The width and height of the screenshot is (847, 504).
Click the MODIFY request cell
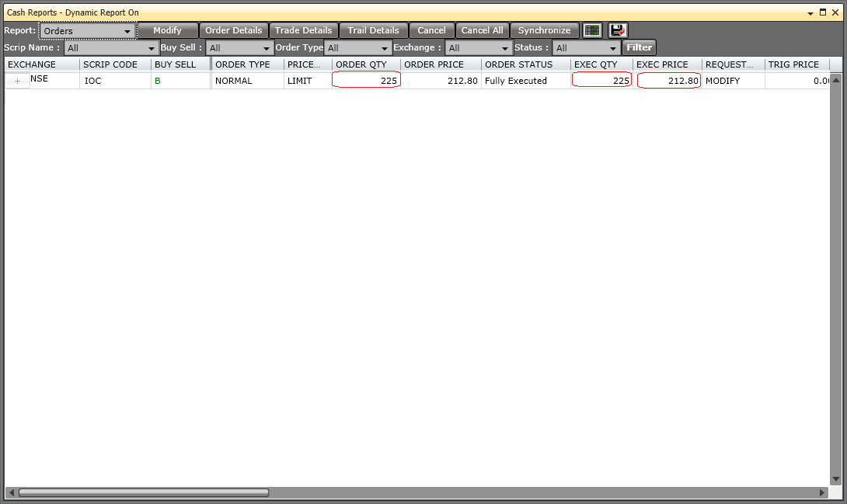pyautogui.click(x=733, y=81)
